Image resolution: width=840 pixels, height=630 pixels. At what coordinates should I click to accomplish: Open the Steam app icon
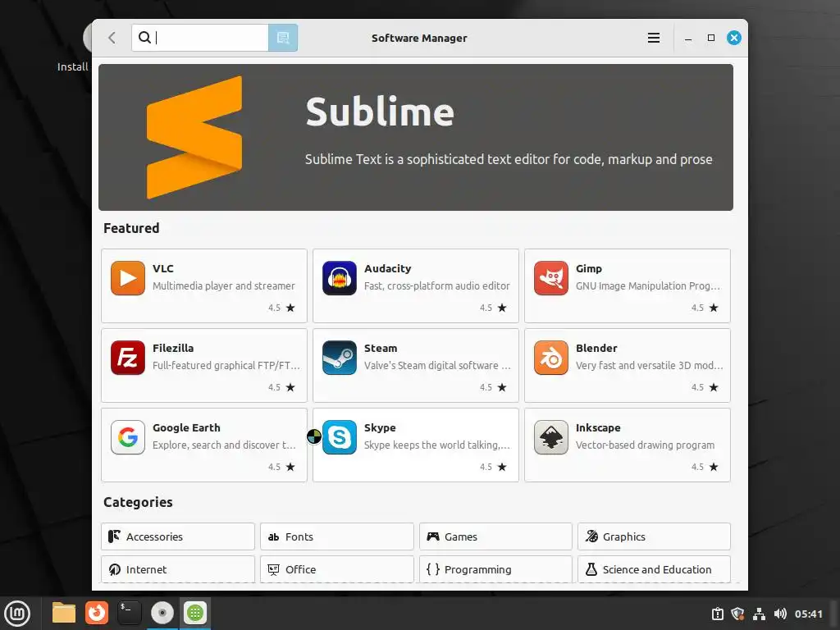(339, 358)
